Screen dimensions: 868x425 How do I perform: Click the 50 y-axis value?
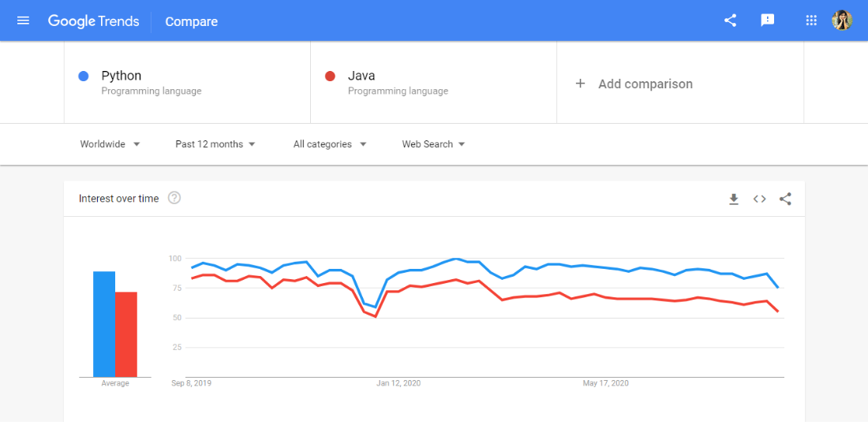(x=177, y=318)
